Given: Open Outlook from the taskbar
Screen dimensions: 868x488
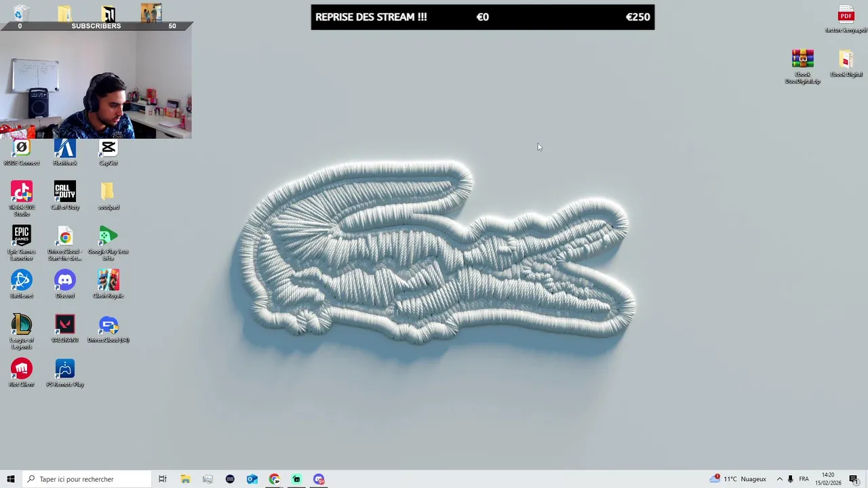Looking at the screenshot, I should coord(252,479).
